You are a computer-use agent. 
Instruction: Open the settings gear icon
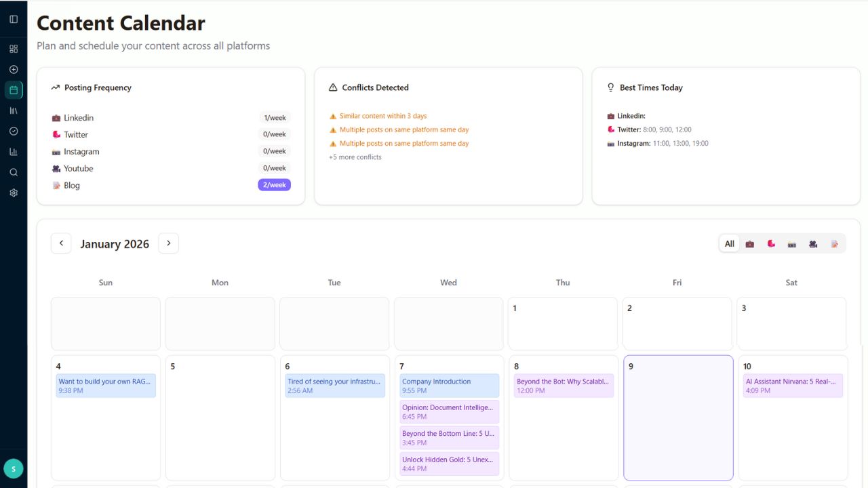[x=14, y=192]
